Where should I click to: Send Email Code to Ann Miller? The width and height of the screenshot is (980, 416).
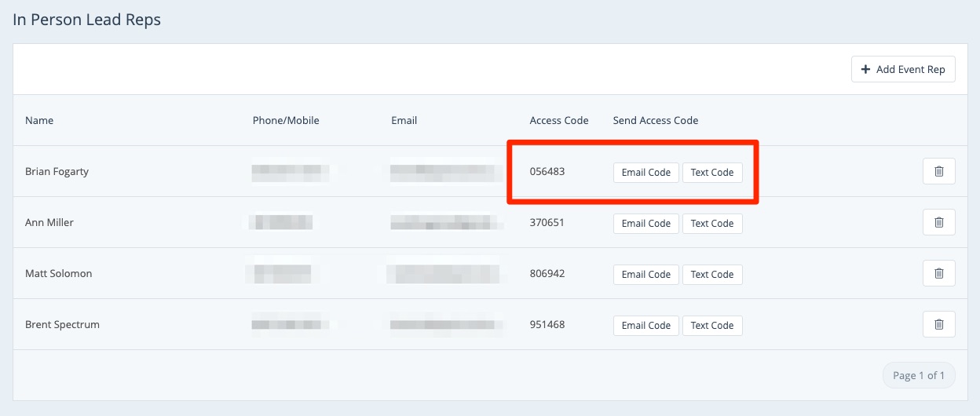pyautogui.click(x=645, y=223)
